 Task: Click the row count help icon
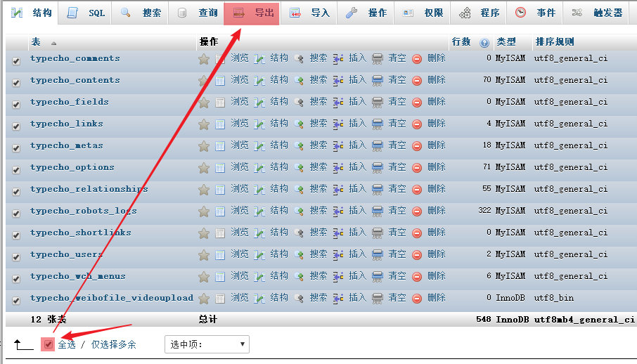pyautogui.click(x=484, y=43)
